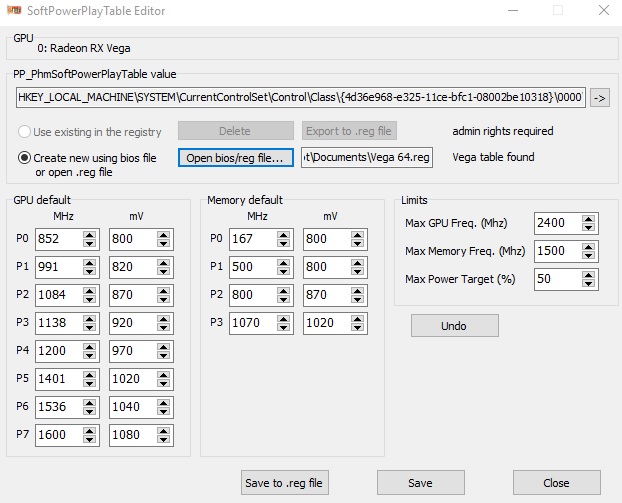Click the Save button
Image resolution: width=622 pixels, height=503 pixels.
click(x=420, y=482)
